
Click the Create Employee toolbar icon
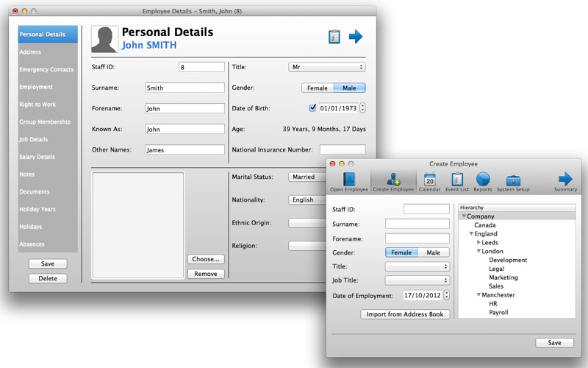point(393,182)
